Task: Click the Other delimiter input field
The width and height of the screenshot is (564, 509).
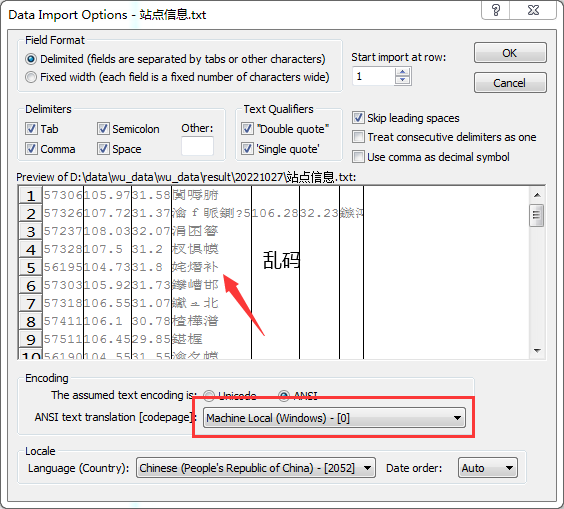Action: (x=197, y=146)
